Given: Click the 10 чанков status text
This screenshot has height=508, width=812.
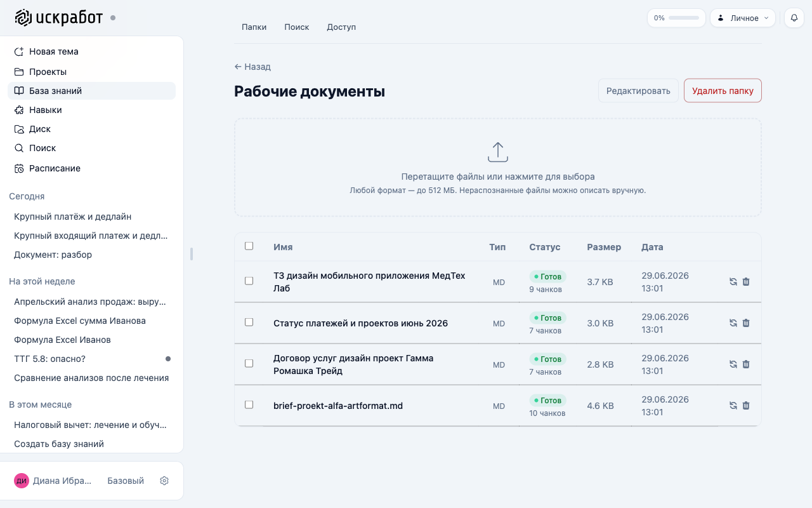Looking at the screenshot, I should tap(547, 413).
